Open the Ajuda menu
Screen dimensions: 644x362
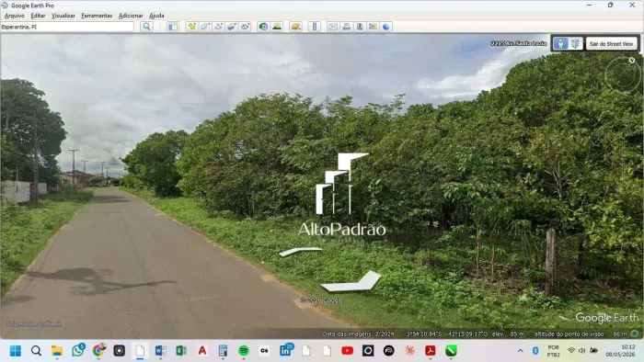pos(156,16)
